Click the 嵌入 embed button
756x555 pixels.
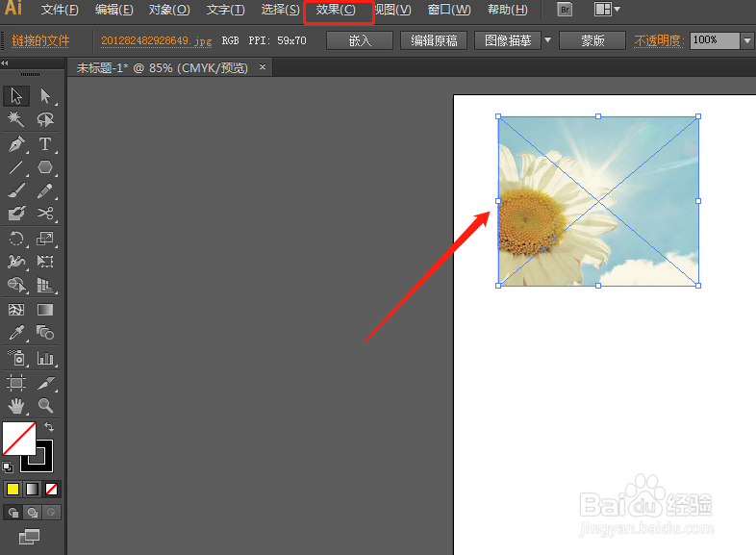(360, 40)
